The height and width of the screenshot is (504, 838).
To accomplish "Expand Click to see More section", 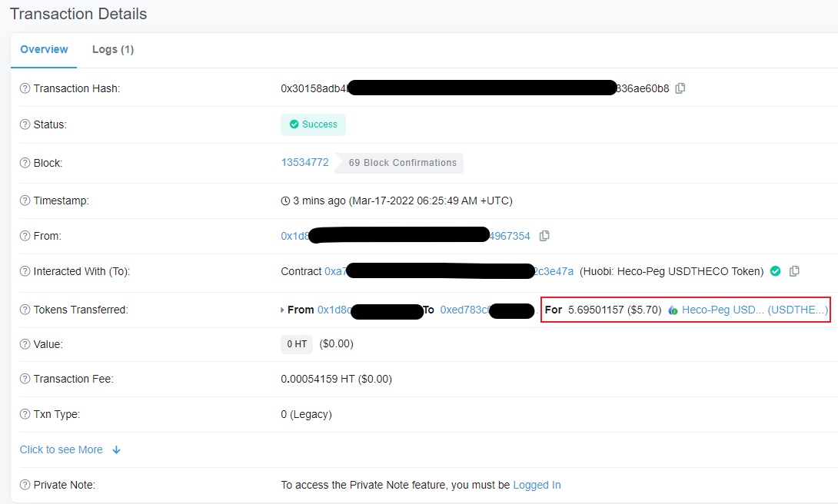I will pos(62,449).
